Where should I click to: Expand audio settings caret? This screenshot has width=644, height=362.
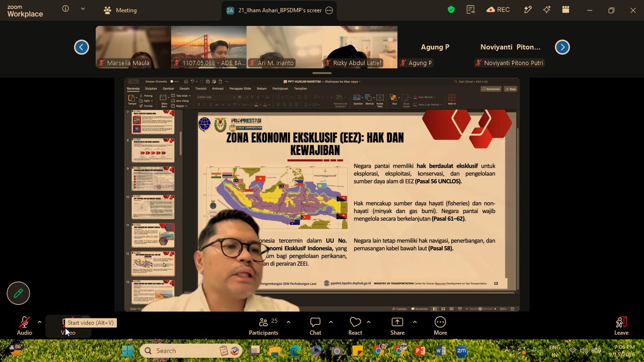pyautogui.click(x=40, y=322)
